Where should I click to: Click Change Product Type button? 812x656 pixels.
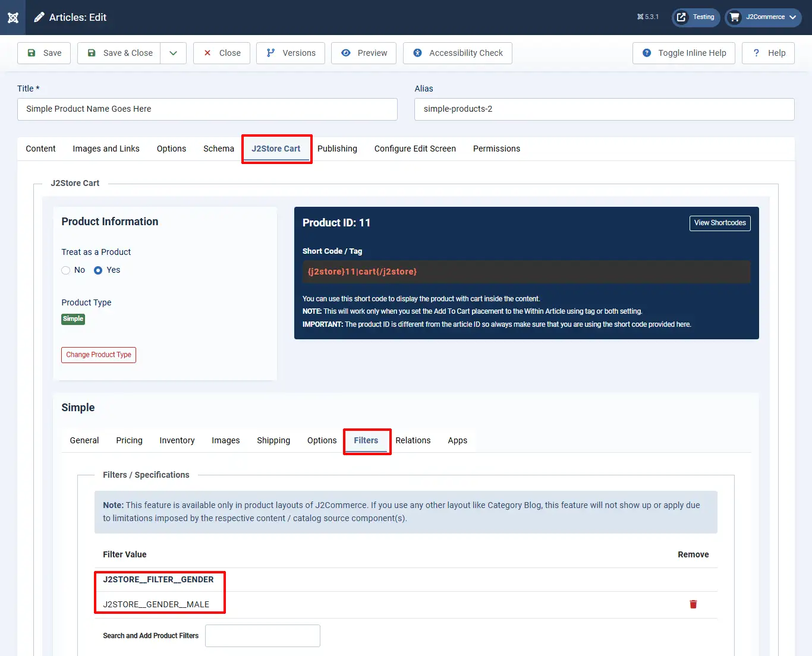coord(99,355)
